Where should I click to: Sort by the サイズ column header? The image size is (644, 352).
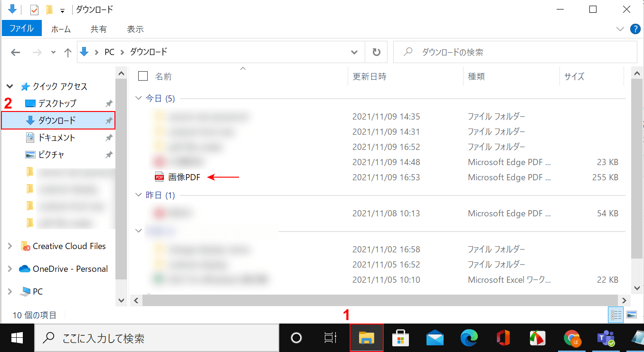click(574, 76)
